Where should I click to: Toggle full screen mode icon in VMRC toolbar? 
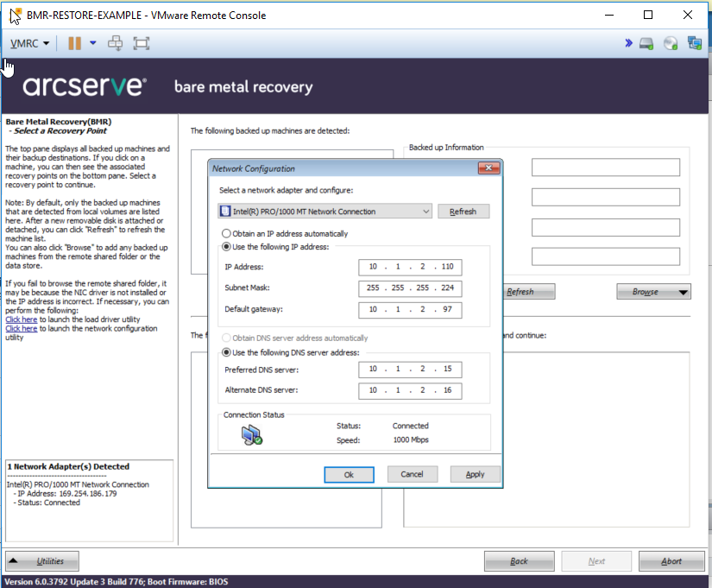click(x=142, y=44)
